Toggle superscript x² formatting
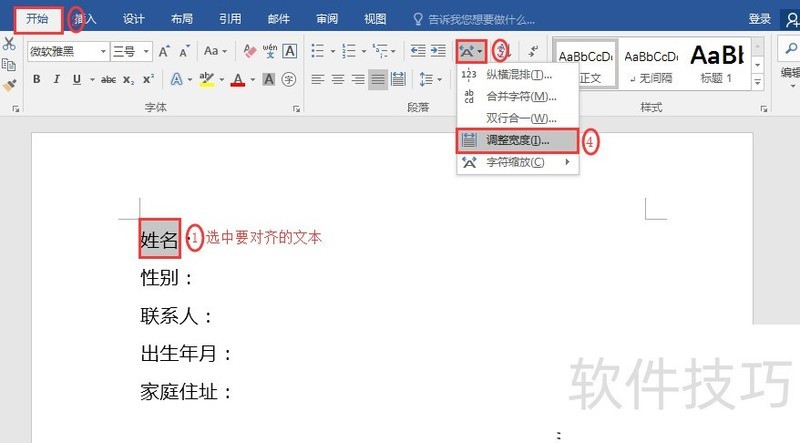Screen dimensions: 800x443 148,80
